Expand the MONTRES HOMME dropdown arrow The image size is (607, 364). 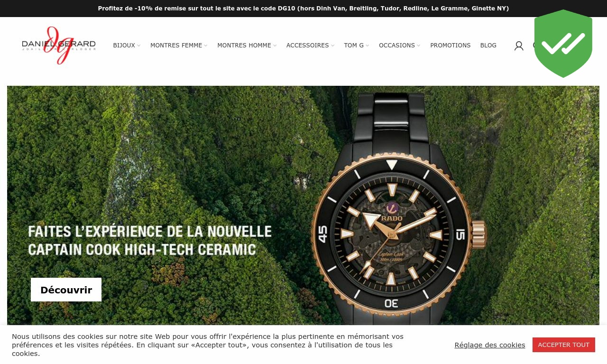(x=275, y=46)
